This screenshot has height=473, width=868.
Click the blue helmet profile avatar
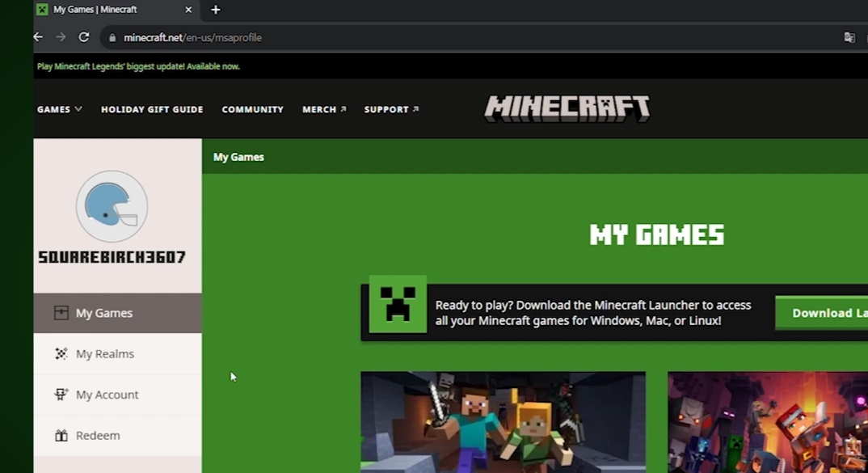click(112, 206)
